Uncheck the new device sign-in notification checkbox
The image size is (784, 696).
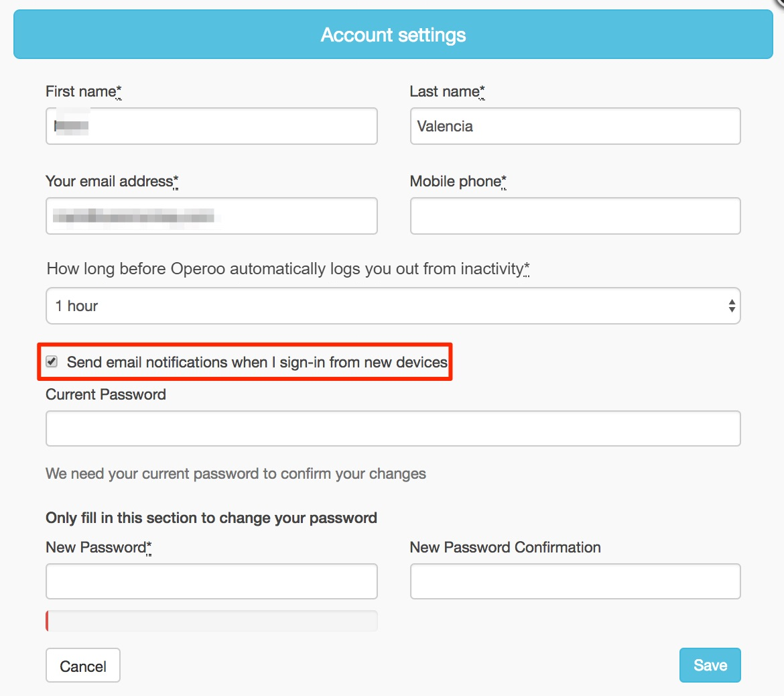(x=52, y=362)
